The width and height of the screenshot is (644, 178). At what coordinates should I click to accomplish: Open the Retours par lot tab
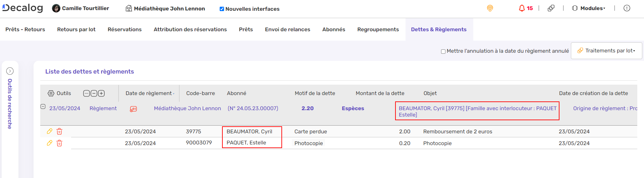(x=76, y=30)
